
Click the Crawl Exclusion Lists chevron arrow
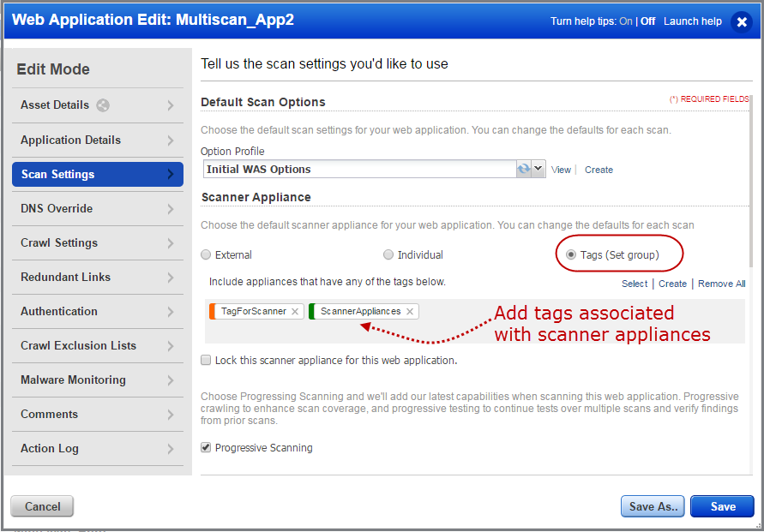pos(170,346)
